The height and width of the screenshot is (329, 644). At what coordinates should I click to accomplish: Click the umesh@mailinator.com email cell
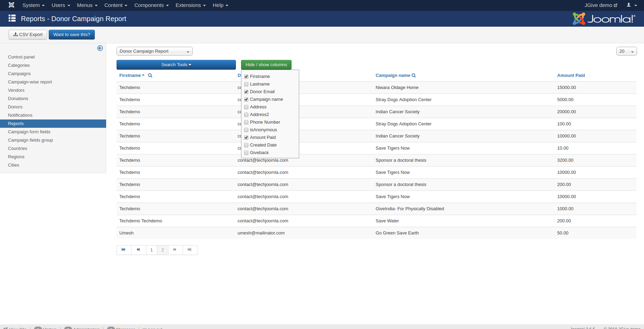pyautogui.click(x=261, y=233)
